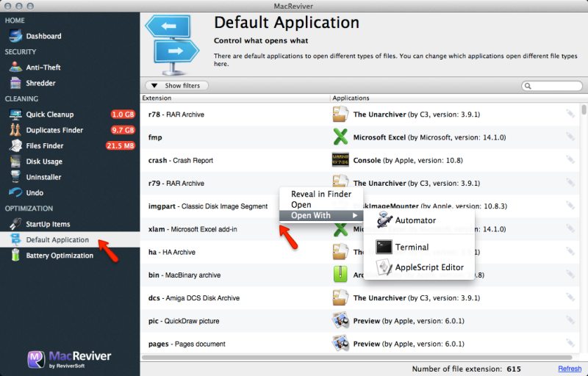Click the Uninstaller trash icon
This screenshot has width=588, height=376.
pyautogui.click(x=15, y=177)
